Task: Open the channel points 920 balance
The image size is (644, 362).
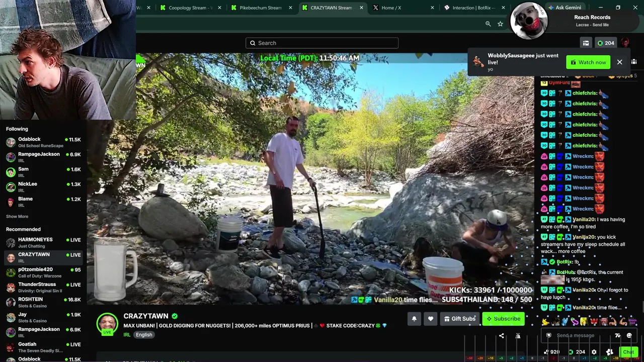Action: point(552,352)
